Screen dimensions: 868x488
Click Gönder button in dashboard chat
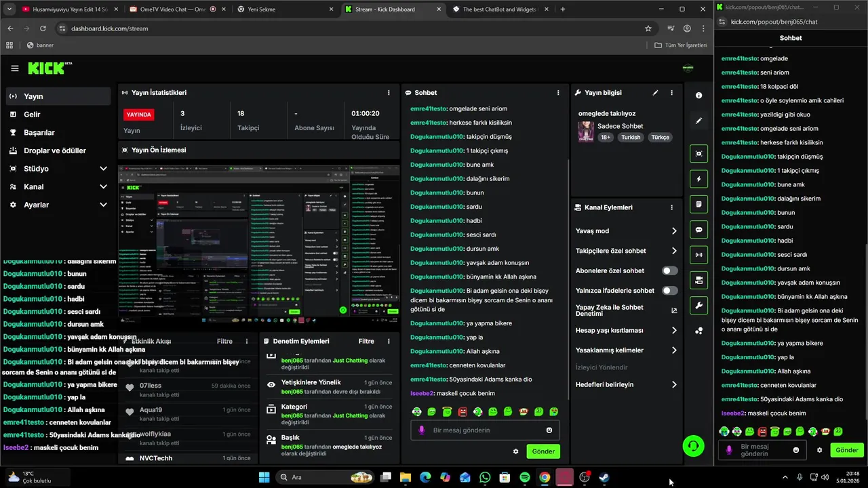tap(543, 451)
